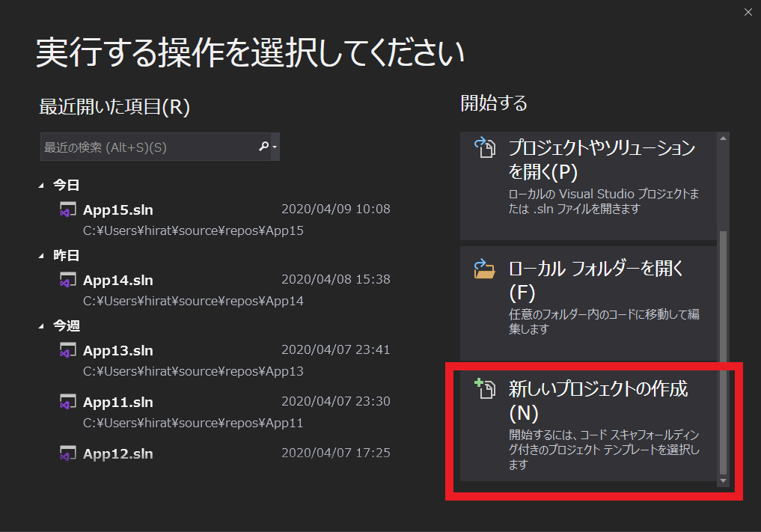Click the open project or solution icon

484,147
